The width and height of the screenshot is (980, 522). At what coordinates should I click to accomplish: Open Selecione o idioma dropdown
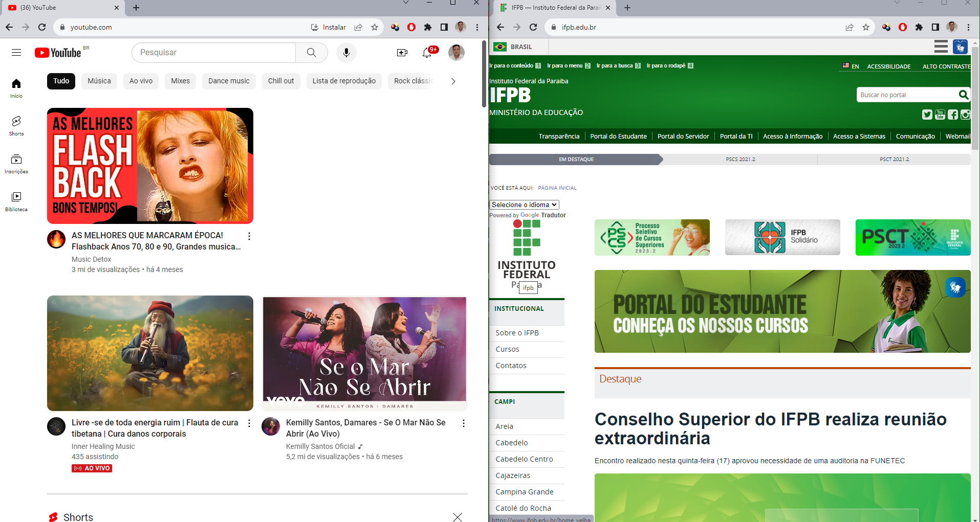[524, 205]
